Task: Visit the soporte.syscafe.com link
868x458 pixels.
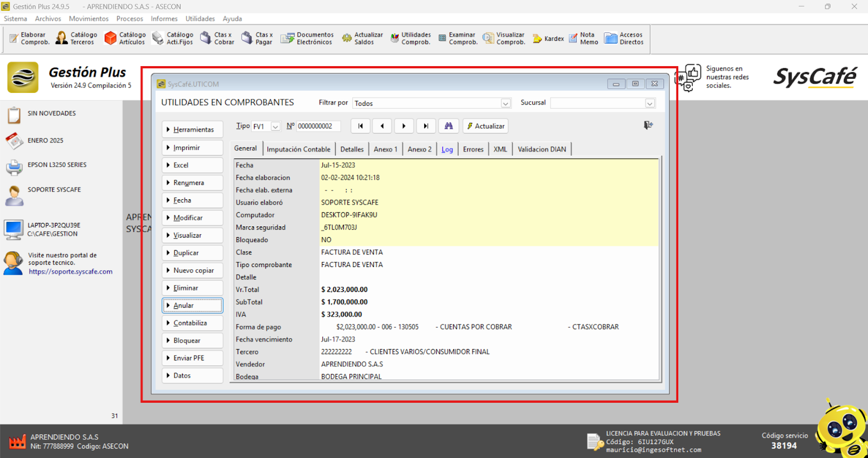Action: point(71,272)
